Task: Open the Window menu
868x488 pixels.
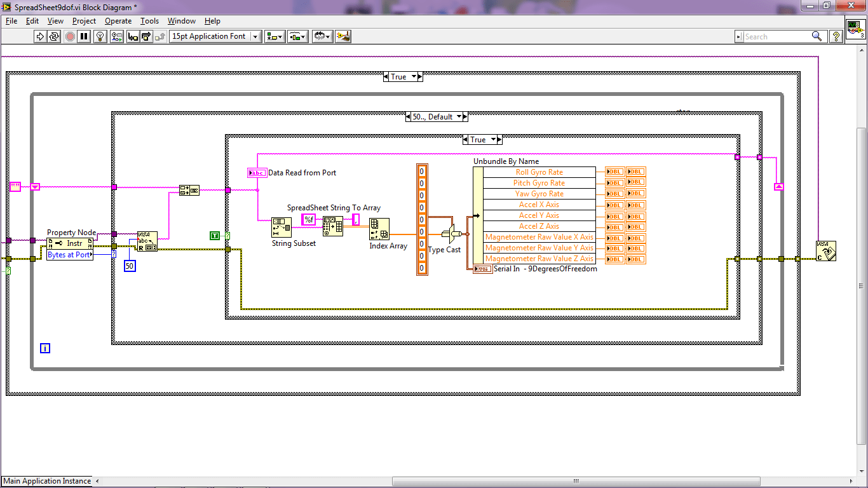Action: point(182,21)
